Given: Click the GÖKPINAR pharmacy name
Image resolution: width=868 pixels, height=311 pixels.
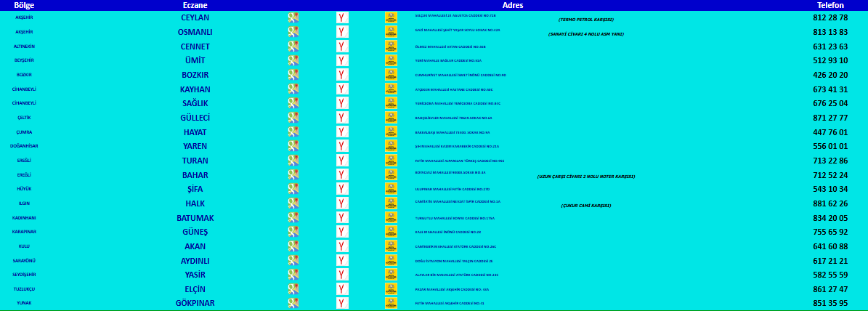Looking at the screenshot, I should point(195,303).
